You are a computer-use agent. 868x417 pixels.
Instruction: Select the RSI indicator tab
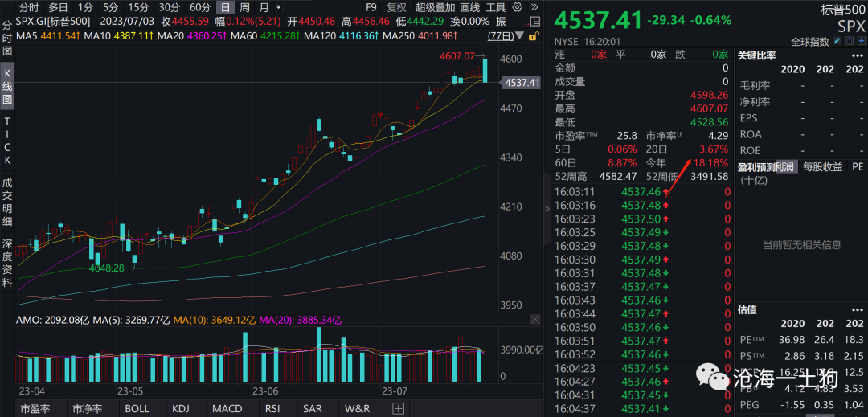click(x=272, y=409)
